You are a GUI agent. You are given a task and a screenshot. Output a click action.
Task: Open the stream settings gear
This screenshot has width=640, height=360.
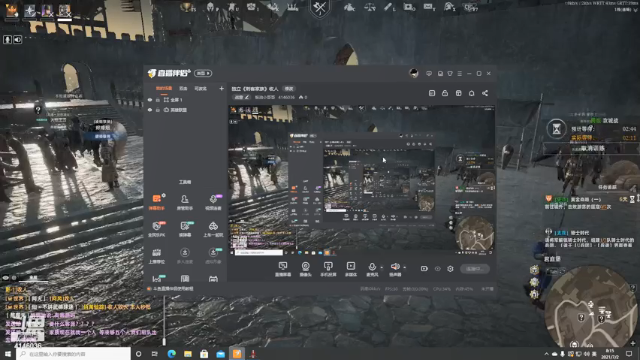pyautogui.click(x=450, y=269)
